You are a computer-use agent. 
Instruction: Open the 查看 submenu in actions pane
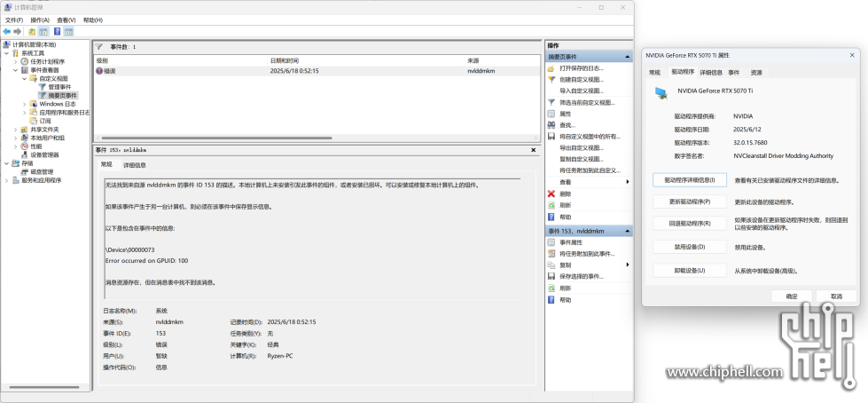point(565,182)
